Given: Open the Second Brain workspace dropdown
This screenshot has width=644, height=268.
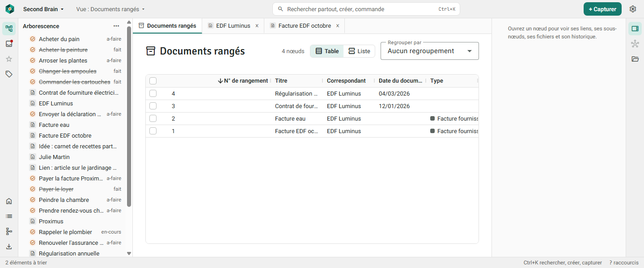Looking at the screenshot, I should 43,9.
